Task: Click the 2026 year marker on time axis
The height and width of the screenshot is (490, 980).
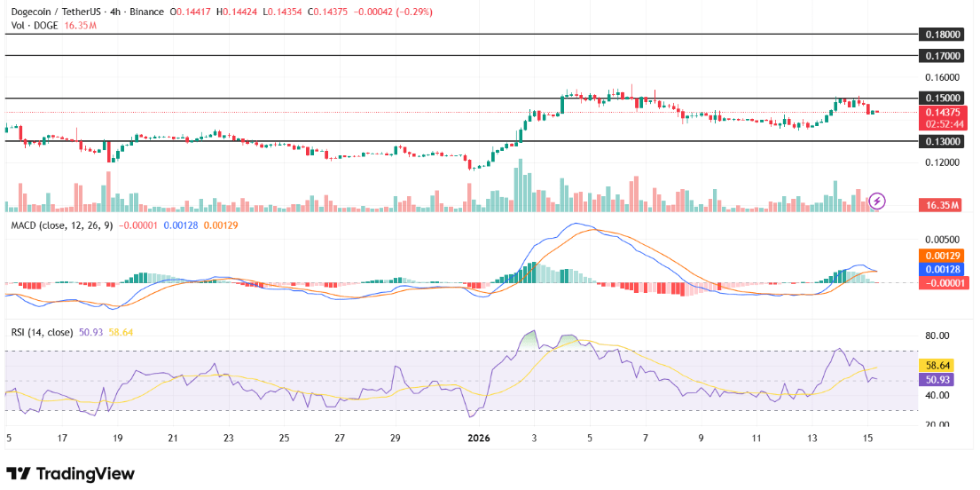Action: [477, 438]
